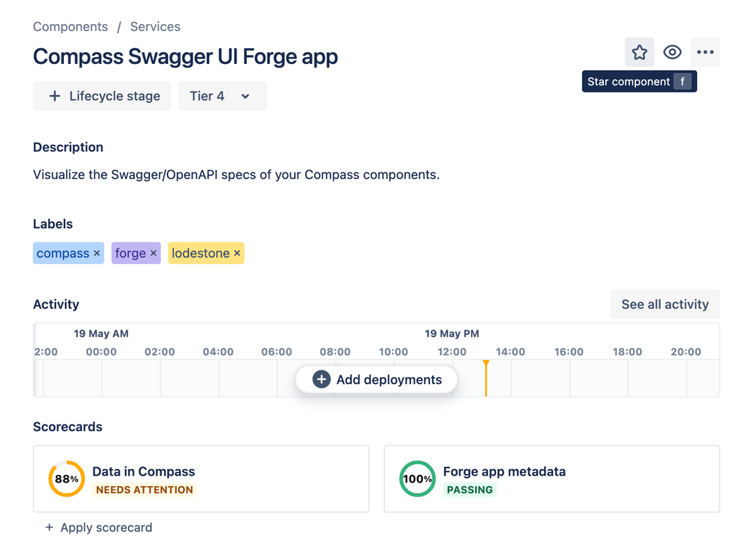Go to Components breadcrumb

[71, 27]
